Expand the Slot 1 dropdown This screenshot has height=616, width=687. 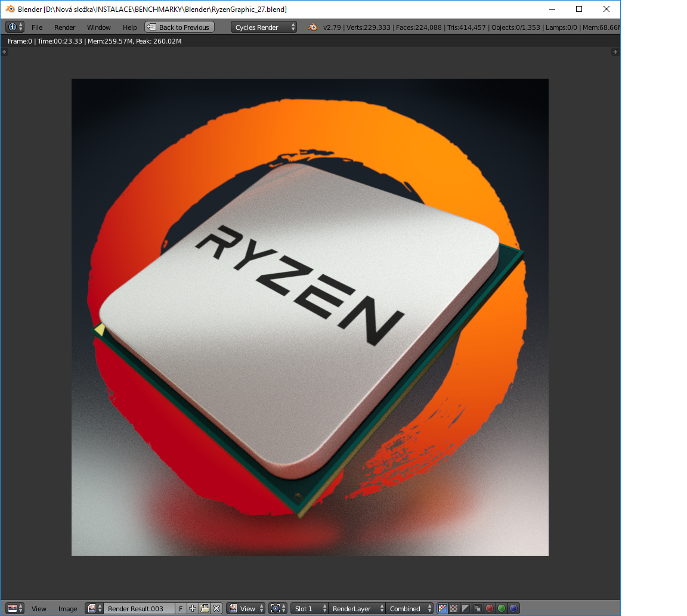[310, 608]
